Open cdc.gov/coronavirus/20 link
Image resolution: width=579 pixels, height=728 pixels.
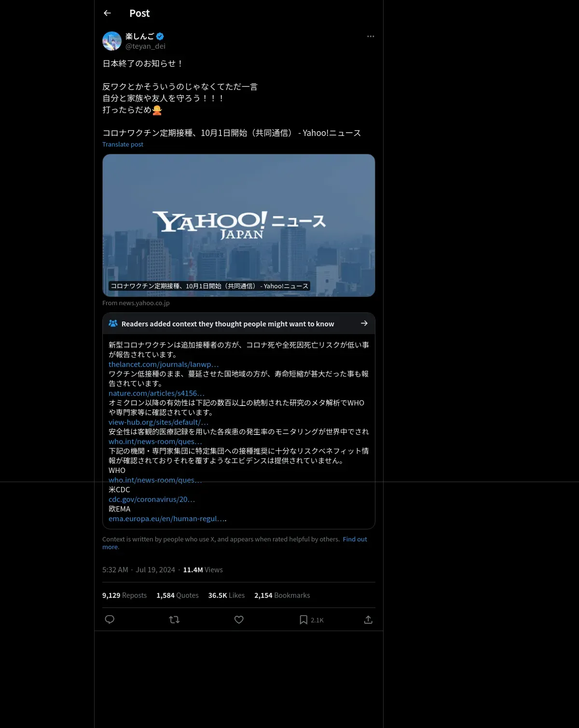point(152,499)
